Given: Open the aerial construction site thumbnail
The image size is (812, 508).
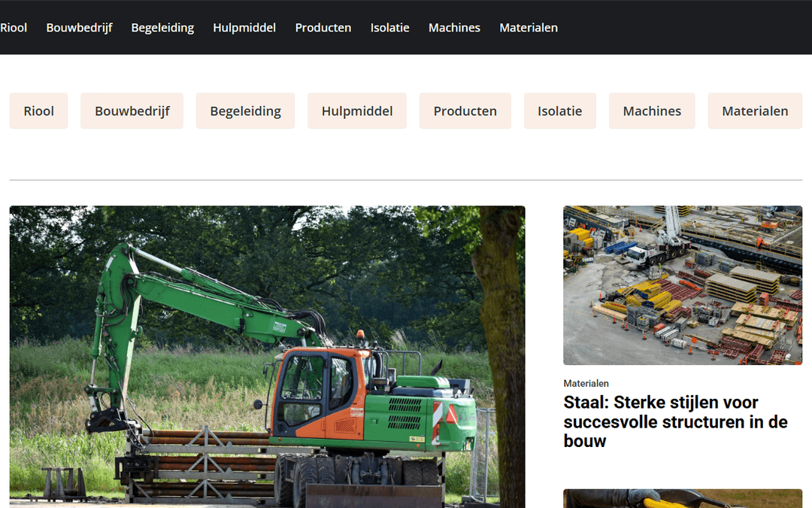Looking at the screenshot, I should tap(683, 286).
